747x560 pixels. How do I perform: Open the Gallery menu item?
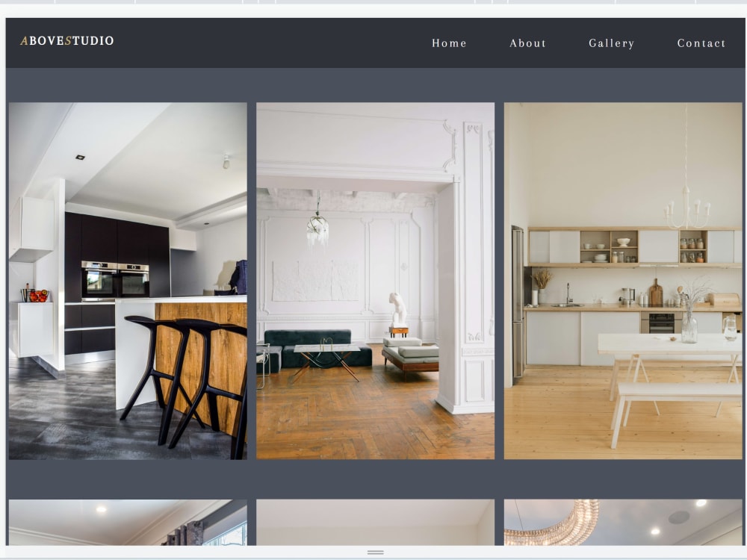(x=612, y=43)
